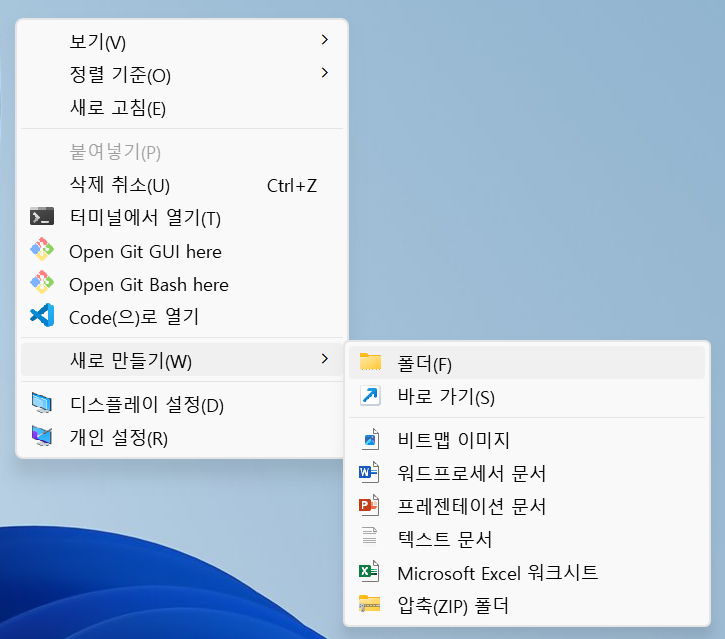Click the zipped folder icon beside 압축(ZIP) 폴더
This screenshot has height=639, width=725.
point(370,604)
